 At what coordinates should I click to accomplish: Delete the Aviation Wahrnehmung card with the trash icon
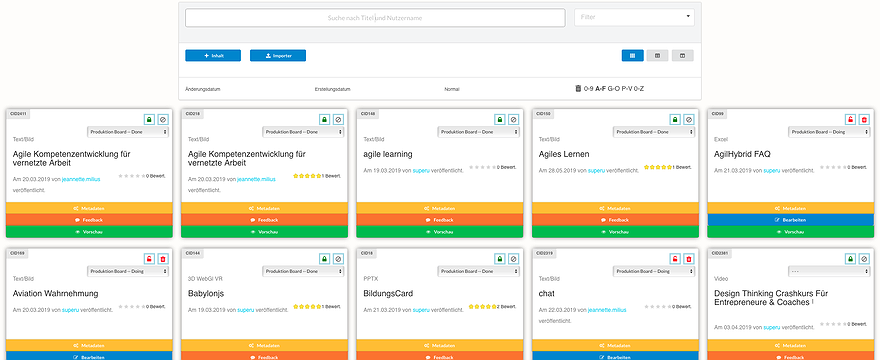(x=163, y=259)
